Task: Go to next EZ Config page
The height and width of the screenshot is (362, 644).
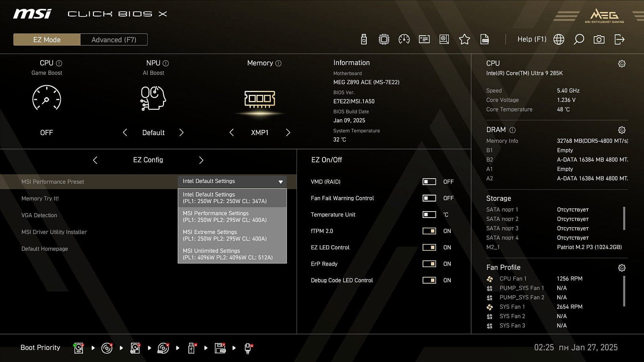Action: (201, 160)
